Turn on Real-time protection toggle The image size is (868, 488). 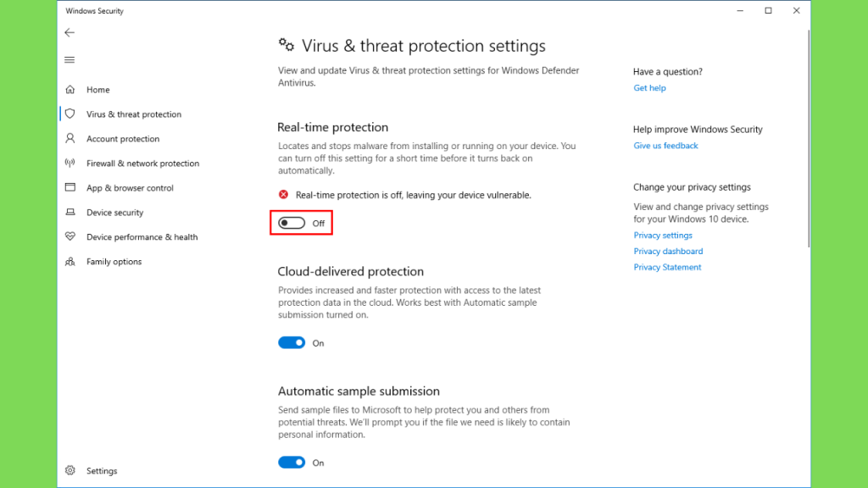click(292, 223)
